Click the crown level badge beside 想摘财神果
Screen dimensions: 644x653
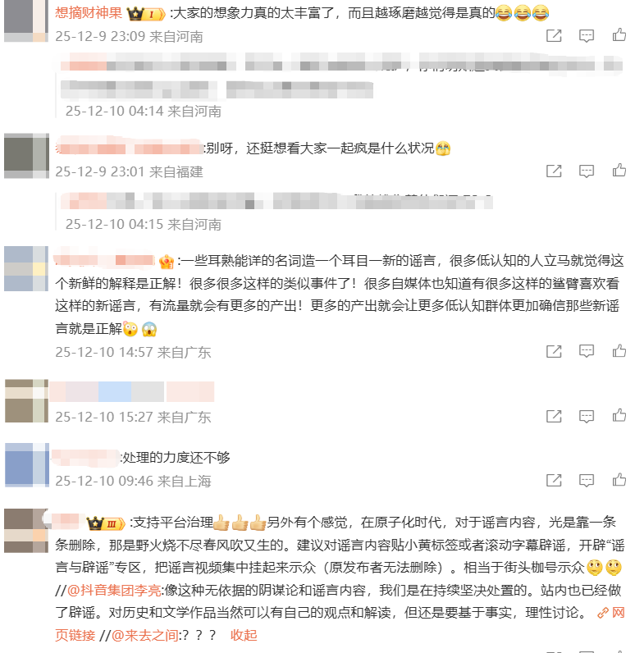(x=146, y=14)
